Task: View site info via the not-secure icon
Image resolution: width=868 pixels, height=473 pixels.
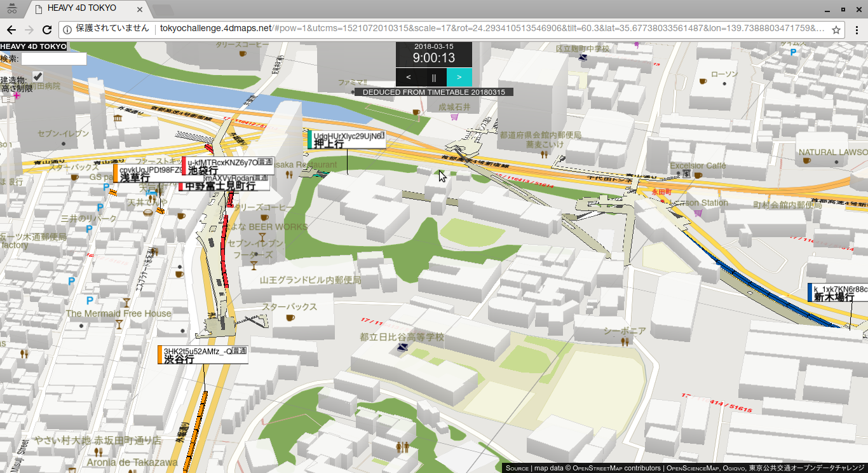Action: coord(67,29)
